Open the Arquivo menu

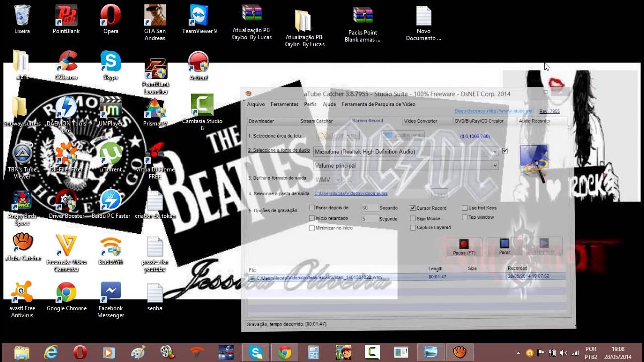[x=256, y=104]
